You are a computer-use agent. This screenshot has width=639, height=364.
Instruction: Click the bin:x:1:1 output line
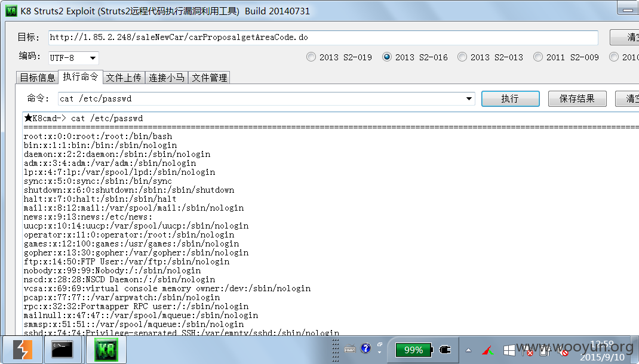click(x=100, y=146)
